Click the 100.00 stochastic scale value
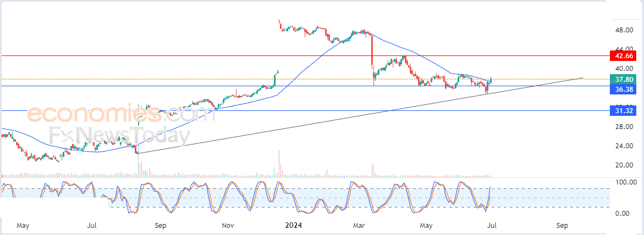This screenshot has height=235, width=644. pyautogui.click(x=627, y=182)
